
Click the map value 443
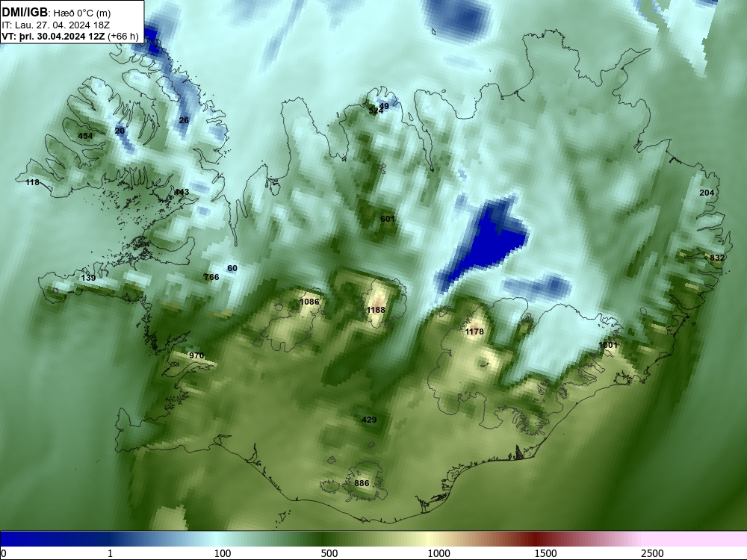click(x=182, y=193)
